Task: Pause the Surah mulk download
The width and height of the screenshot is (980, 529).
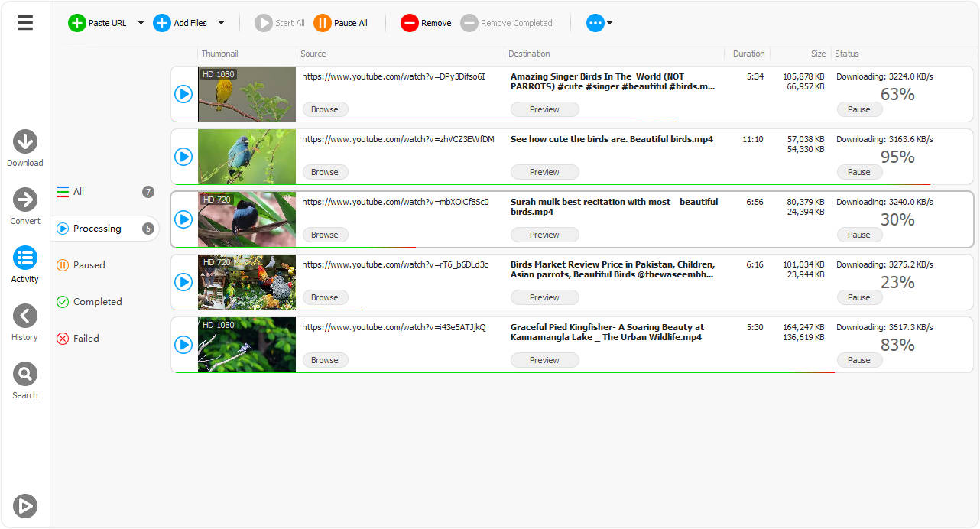Action: (x=859, y=235)
